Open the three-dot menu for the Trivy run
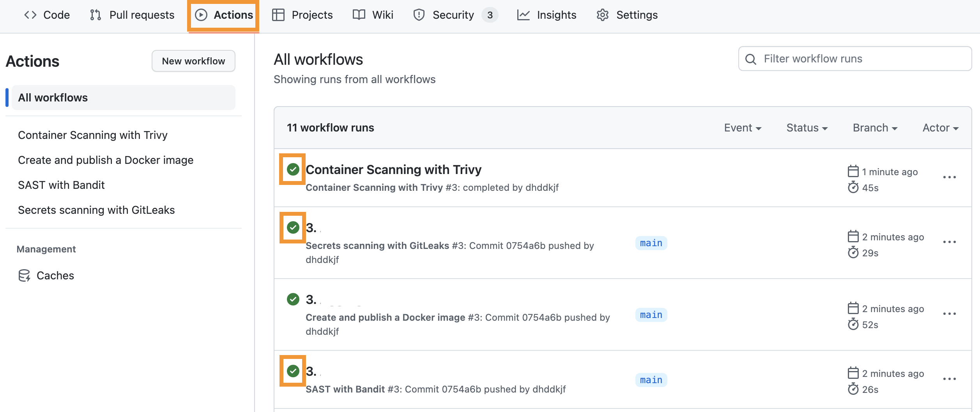The image size is (980, 412). 949,177
